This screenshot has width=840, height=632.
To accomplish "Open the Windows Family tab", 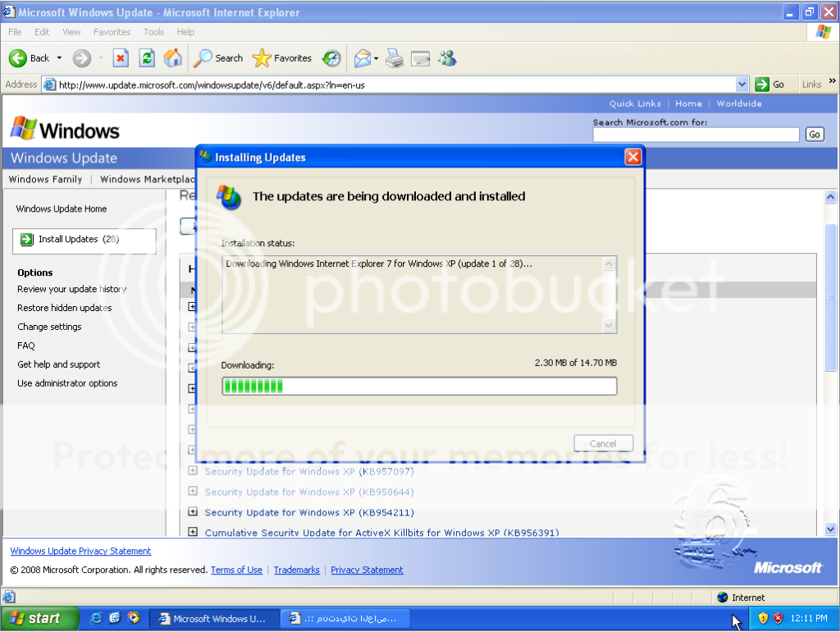I will point(46,179).
